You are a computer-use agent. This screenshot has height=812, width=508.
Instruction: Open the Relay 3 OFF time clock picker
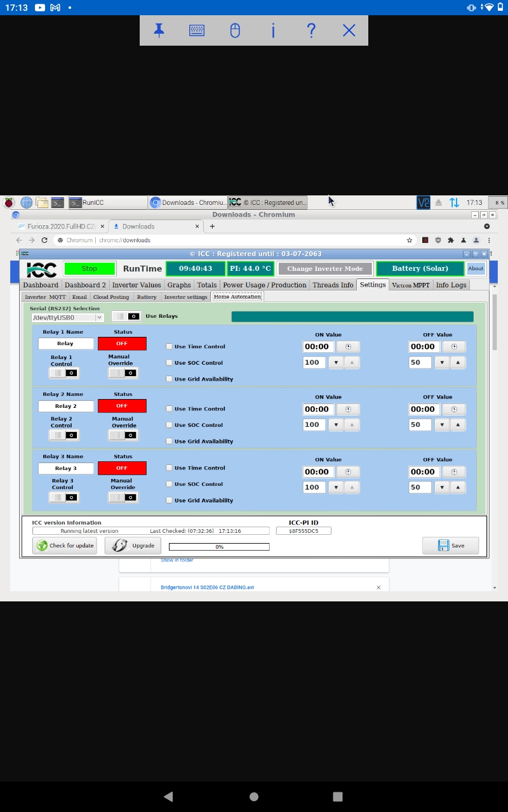(x=454, y=471)
